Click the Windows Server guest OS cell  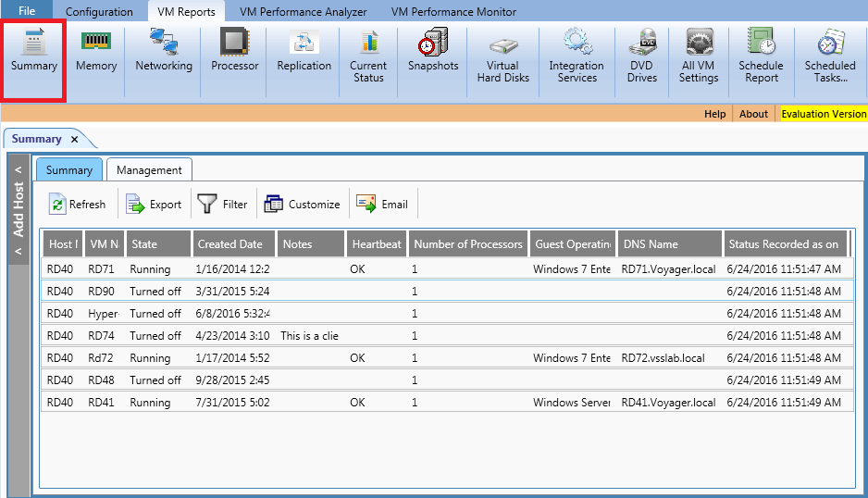(x=572, y=402)
